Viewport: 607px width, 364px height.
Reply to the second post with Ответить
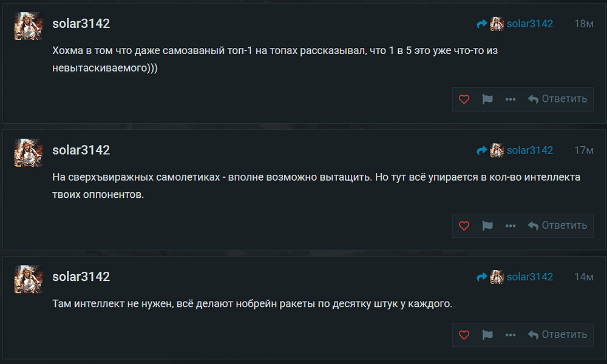click(x=557, y=225)
